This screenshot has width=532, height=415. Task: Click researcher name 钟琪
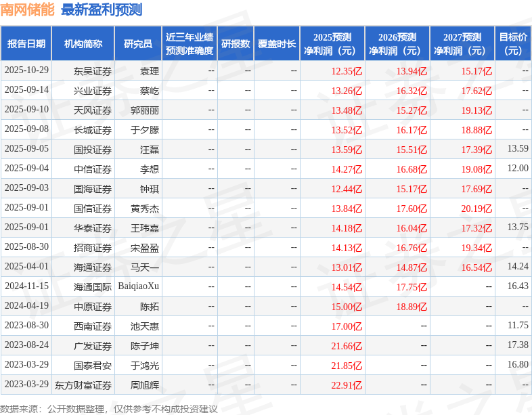150,189
